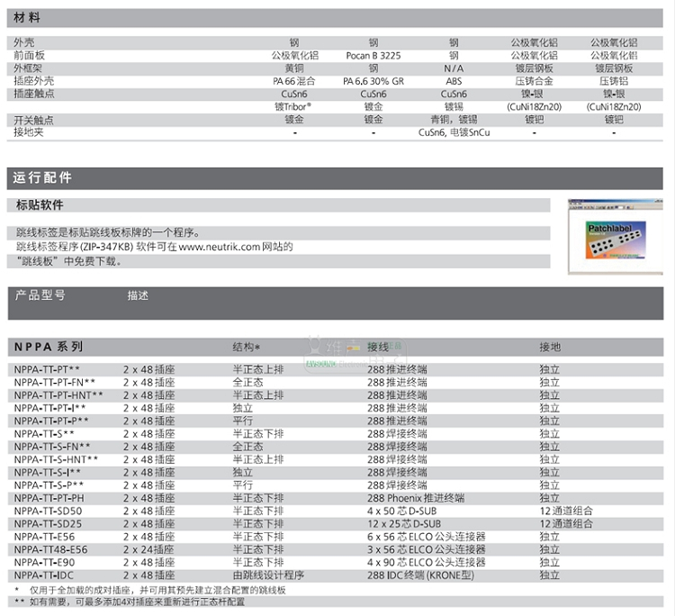The image size is (675, 616).
Task: Open the www.neutrik.com website link
Action: tap(220, 247)
